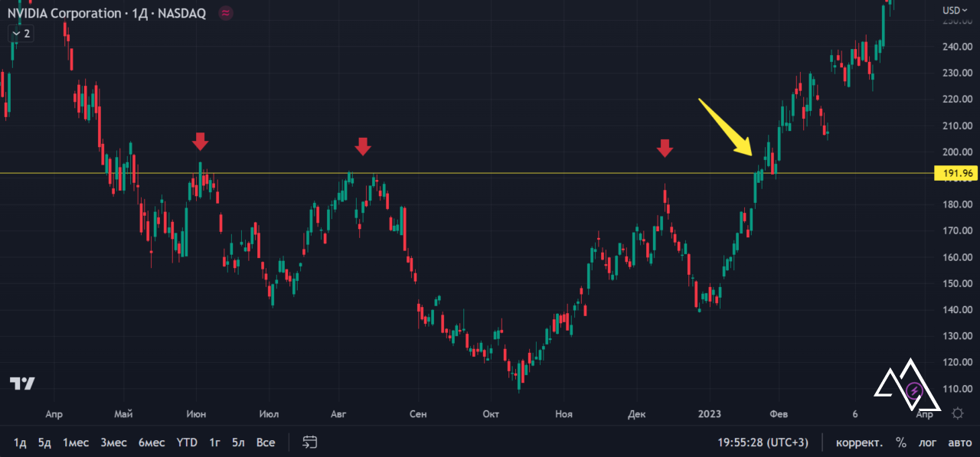Viewport: 980px width, 457px height.
Task: Click the 240.00 price scale value
Action: (957, 47)
